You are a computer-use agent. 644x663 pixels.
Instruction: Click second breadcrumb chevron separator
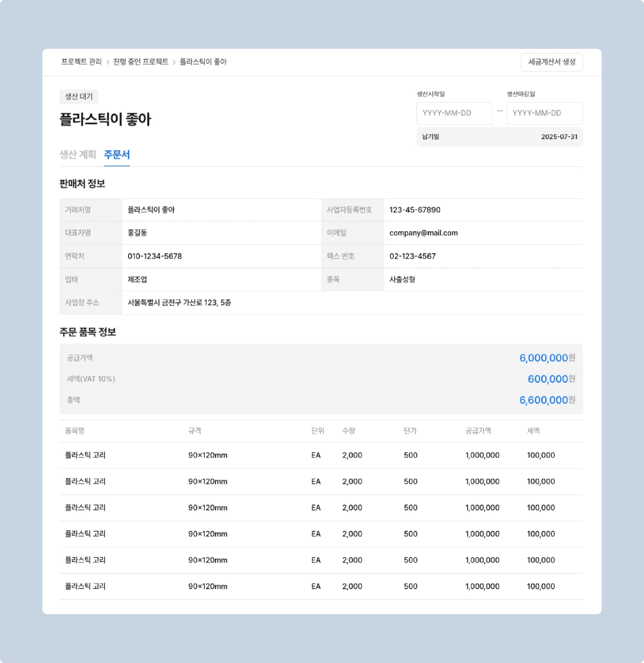[174, 62]
